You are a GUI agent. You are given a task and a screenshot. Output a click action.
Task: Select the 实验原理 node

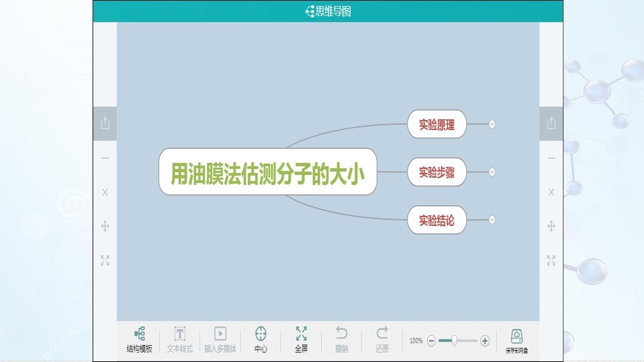click(437, 124)
